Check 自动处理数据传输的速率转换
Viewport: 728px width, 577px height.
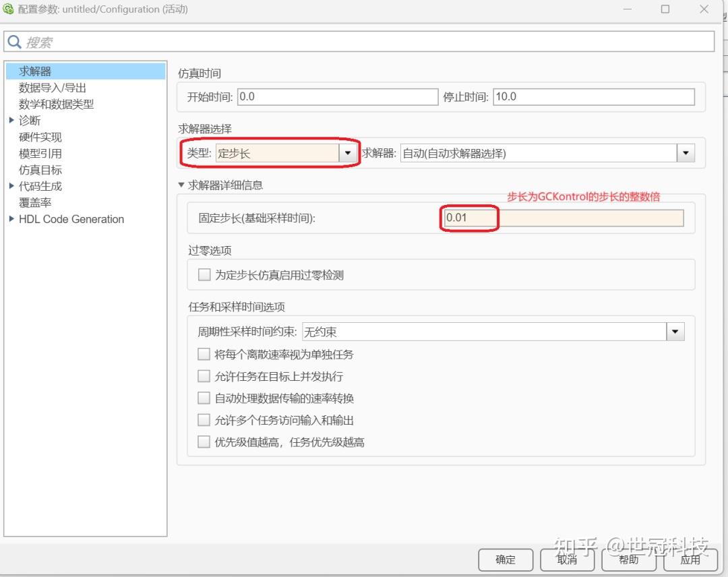(x=204, y=398)
